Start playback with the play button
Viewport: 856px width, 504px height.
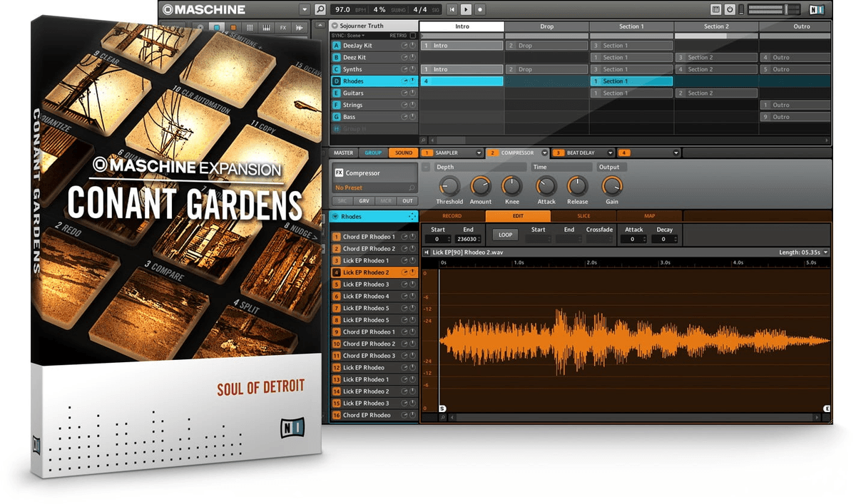(x=467, y=9)
